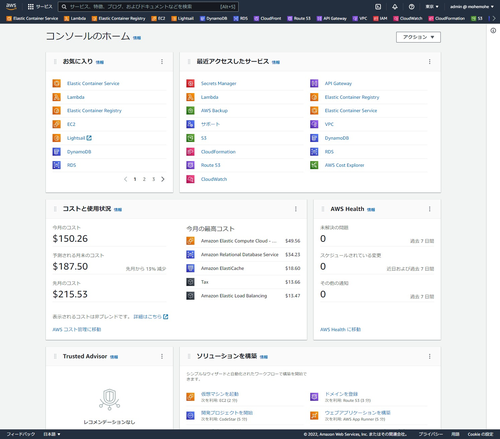Screen dimensions: 500x439
Task: Open IAM from the top favorites bar
Action: pyautogui.click(x=380, y=18)
